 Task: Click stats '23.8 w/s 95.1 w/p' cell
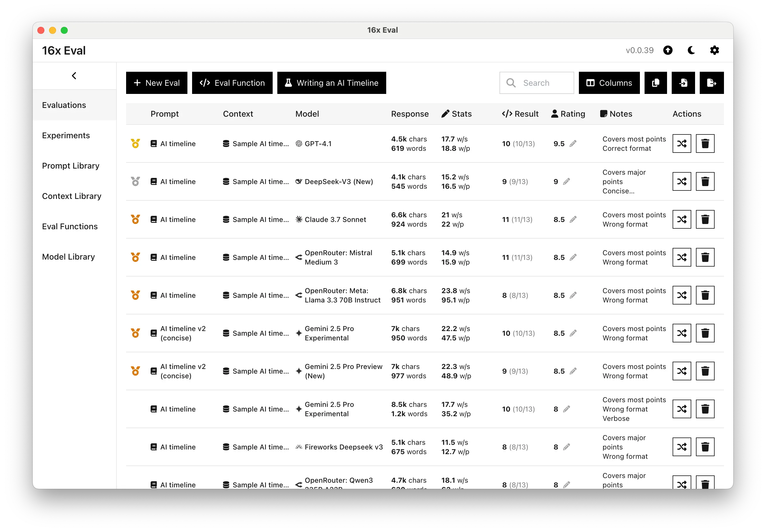[x=456, y=295]
